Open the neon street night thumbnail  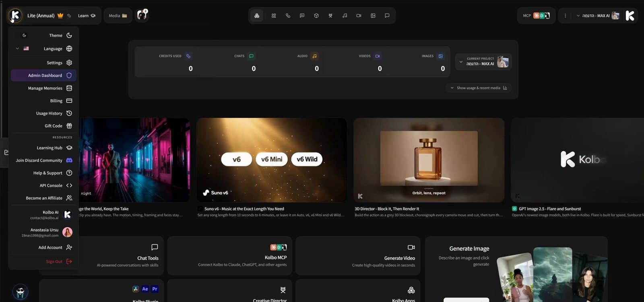pos(134,160)
